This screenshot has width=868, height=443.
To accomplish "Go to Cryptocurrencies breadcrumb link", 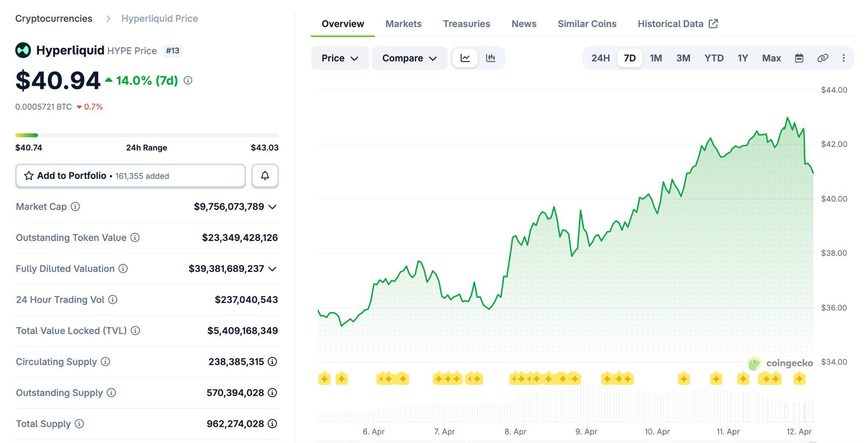I will pos(54,19).
